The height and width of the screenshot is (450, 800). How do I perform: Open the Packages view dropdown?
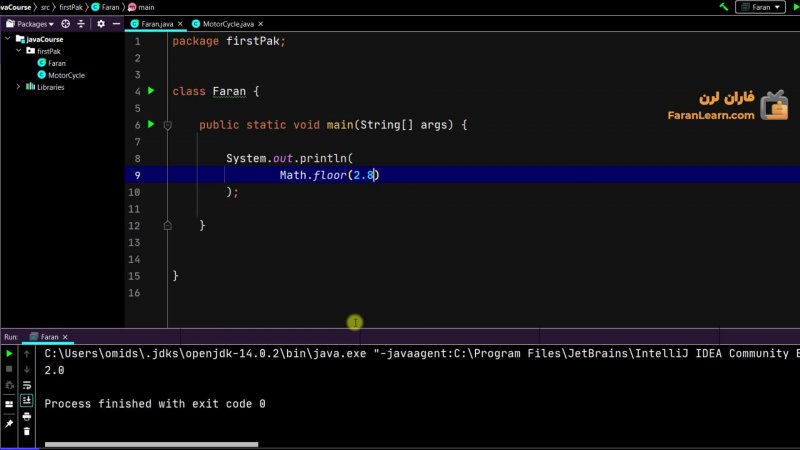pyautogui.click(x=31, y=23)
